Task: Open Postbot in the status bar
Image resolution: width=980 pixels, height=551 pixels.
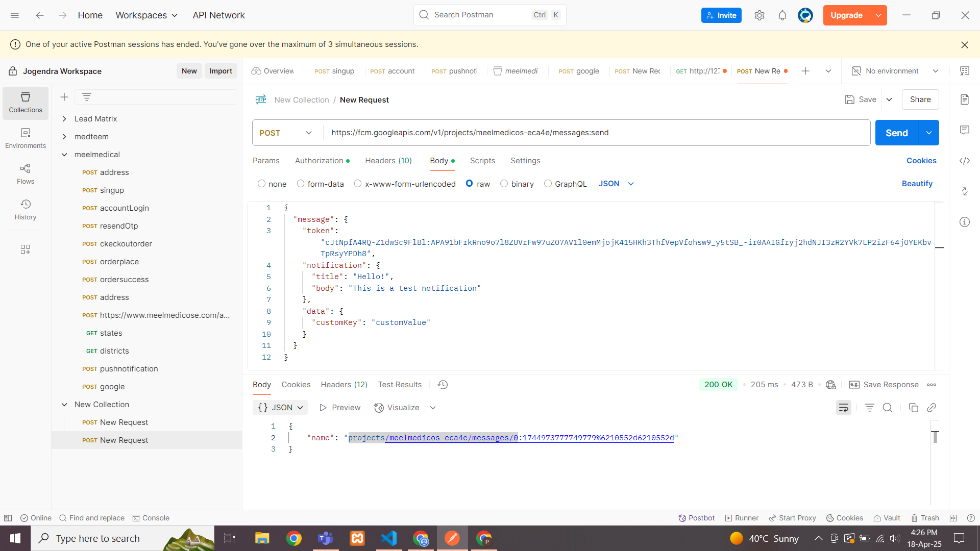Action: (x=696, y=518)
